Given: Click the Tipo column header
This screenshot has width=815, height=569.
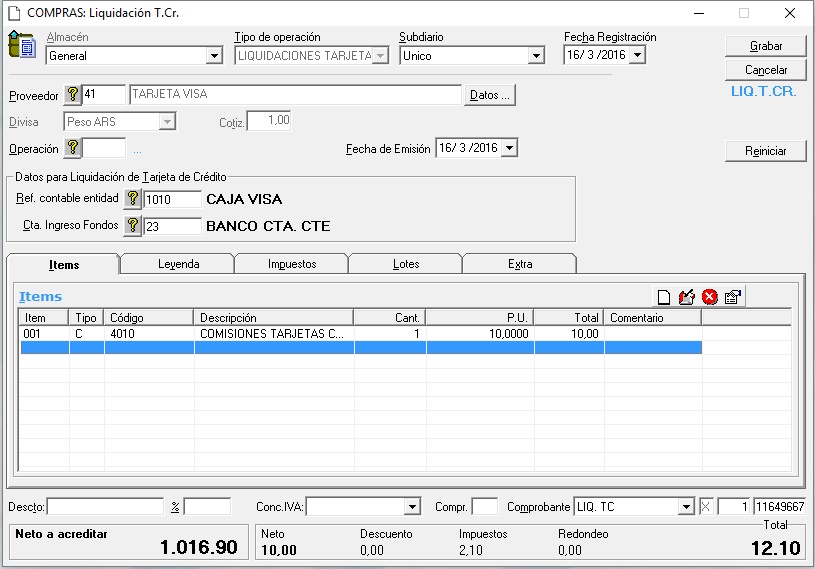Looking at the screenshot, I should coord(86,317).
